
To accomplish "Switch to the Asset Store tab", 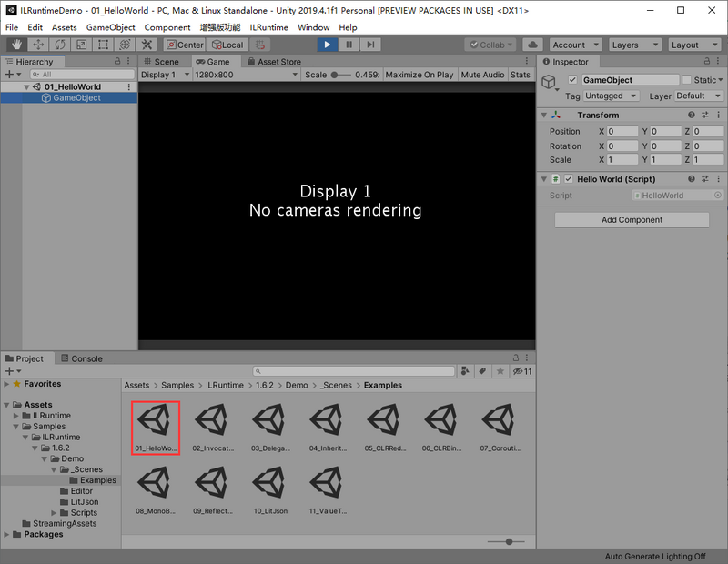I will pos(274,61).
